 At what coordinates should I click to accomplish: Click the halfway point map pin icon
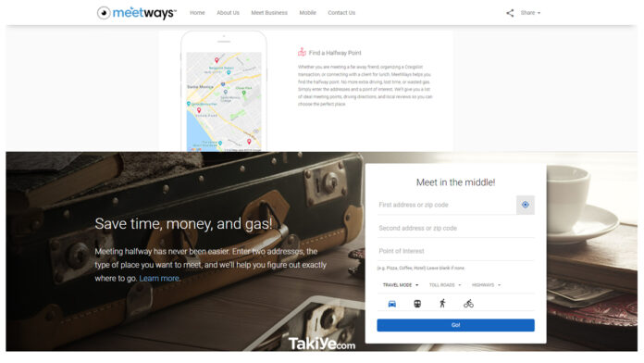pos(302,52)
